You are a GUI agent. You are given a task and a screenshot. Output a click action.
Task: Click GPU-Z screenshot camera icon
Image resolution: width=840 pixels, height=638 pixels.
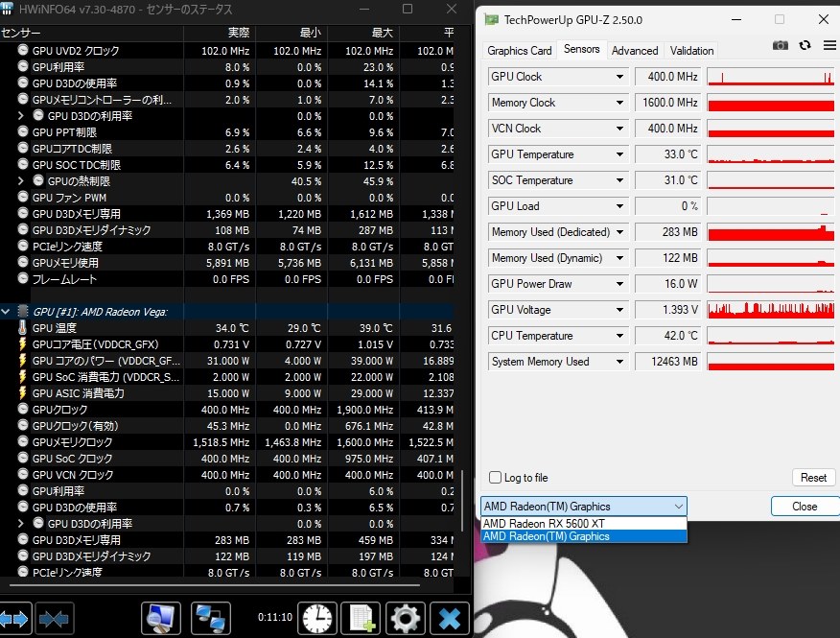780,46
